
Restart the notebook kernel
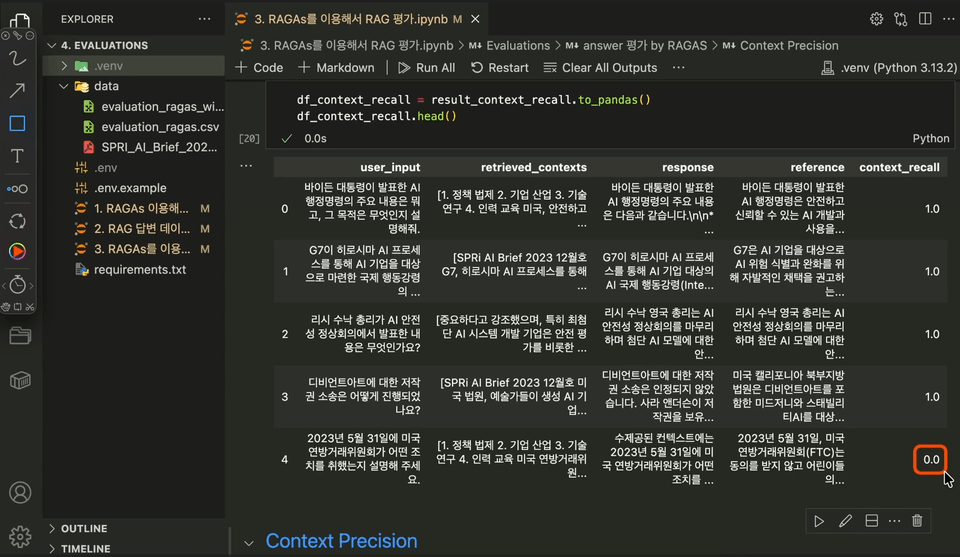click(500, 67)
